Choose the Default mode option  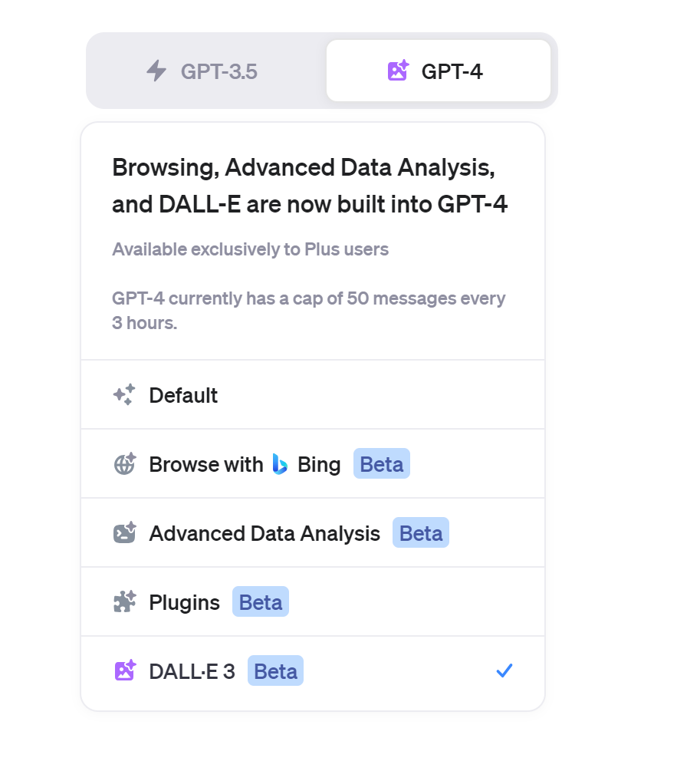point(183,395)
